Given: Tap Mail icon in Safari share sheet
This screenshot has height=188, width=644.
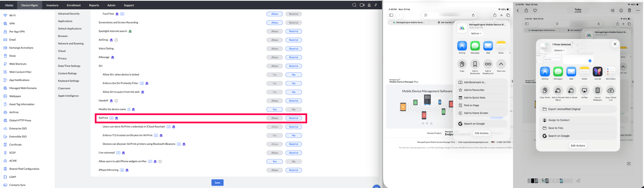Looking at the screenshot, I should pyautogui.click(x=488, y=46).
